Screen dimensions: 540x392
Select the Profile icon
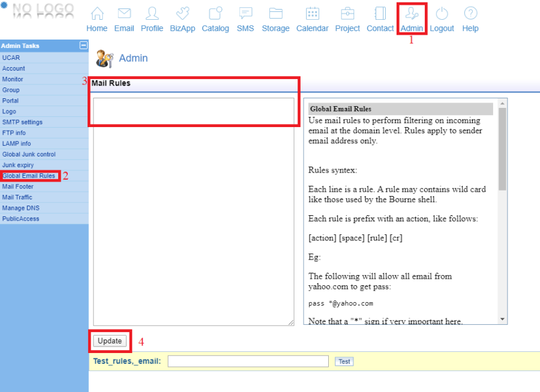152,18
